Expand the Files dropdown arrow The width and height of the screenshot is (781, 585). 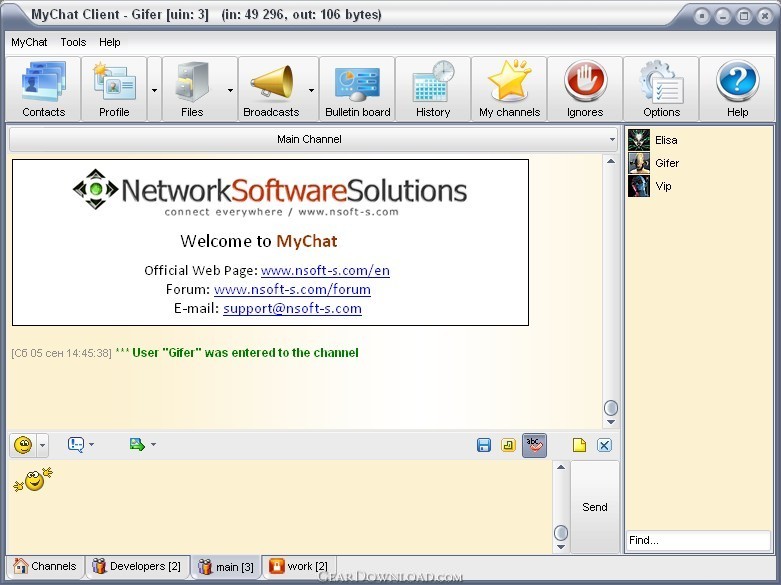click(x=230, y=90)
